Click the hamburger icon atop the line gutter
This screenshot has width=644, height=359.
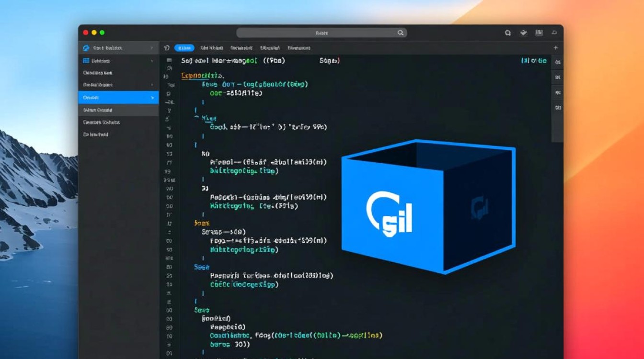tap(169, 60)
